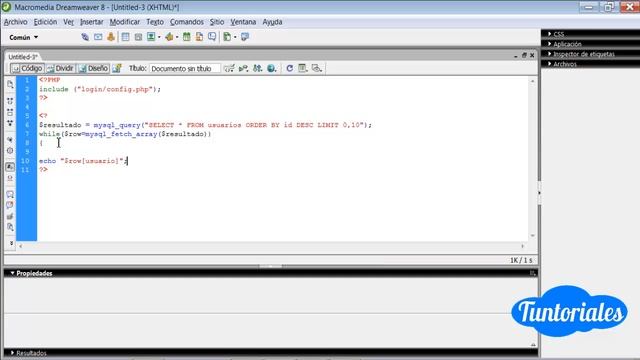Viewport: 640px width, 360px height.
Task: Select the parent tag icon
Action: [10, 140]
